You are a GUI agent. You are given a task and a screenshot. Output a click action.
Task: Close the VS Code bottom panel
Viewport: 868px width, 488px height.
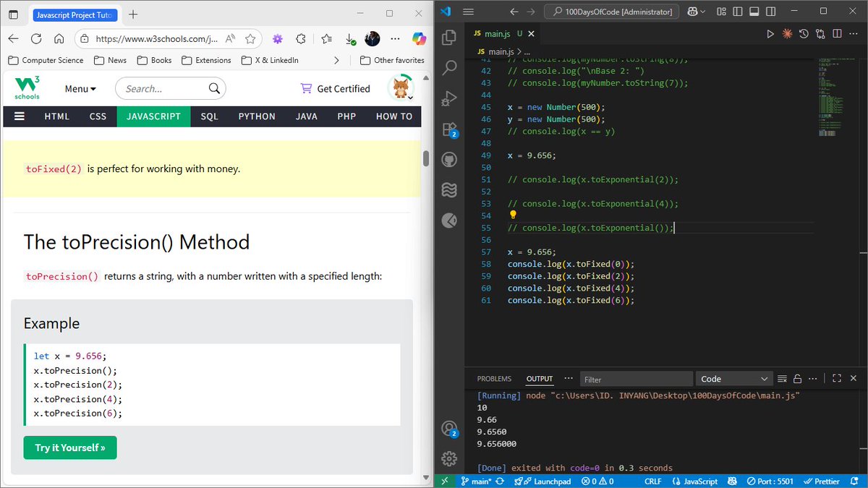coord(854,378)
